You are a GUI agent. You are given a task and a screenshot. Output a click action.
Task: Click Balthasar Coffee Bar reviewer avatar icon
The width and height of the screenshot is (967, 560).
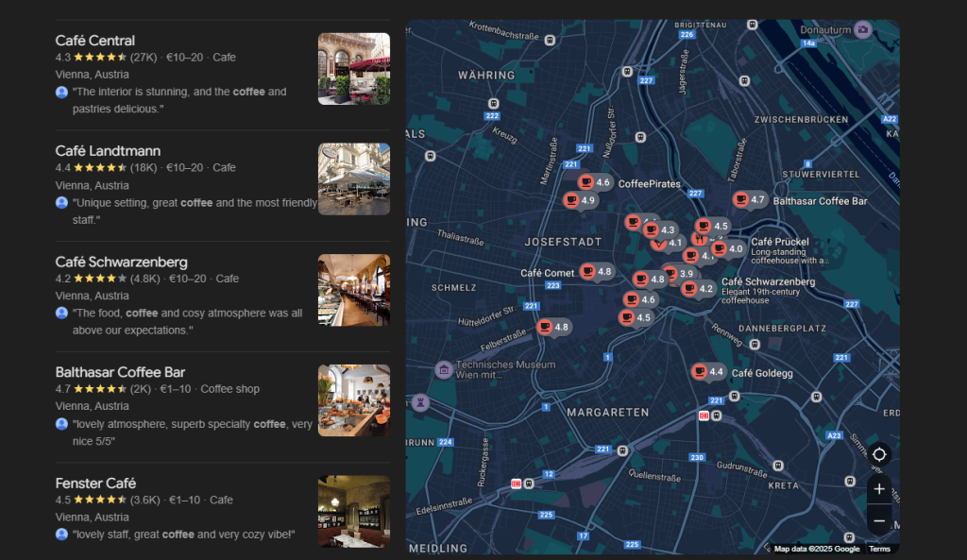(x=61, y=424)
